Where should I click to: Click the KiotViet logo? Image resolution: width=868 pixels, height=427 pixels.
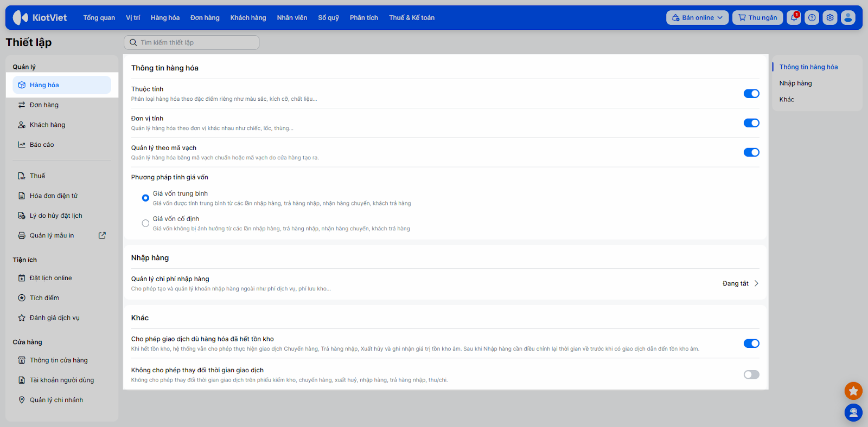coord(40,18)
